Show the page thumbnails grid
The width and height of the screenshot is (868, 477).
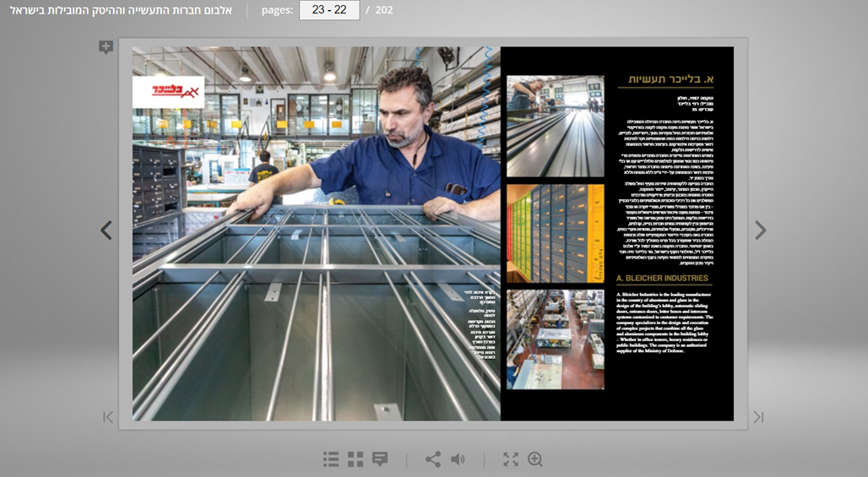tap(355, 459)
